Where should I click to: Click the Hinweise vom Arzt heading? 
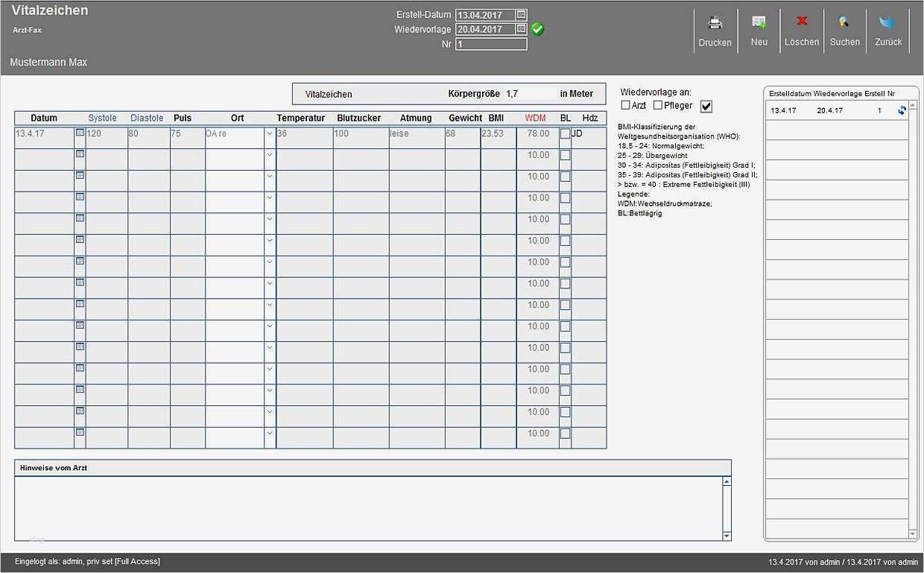point(54,468)
